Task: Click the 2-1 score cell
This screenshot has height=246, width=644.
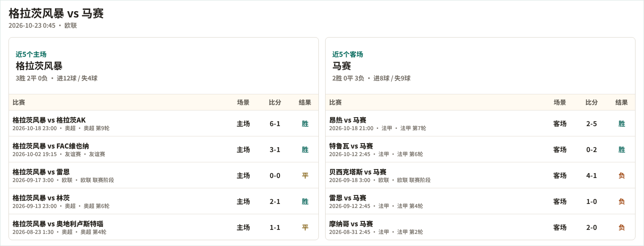Action: 275,201
